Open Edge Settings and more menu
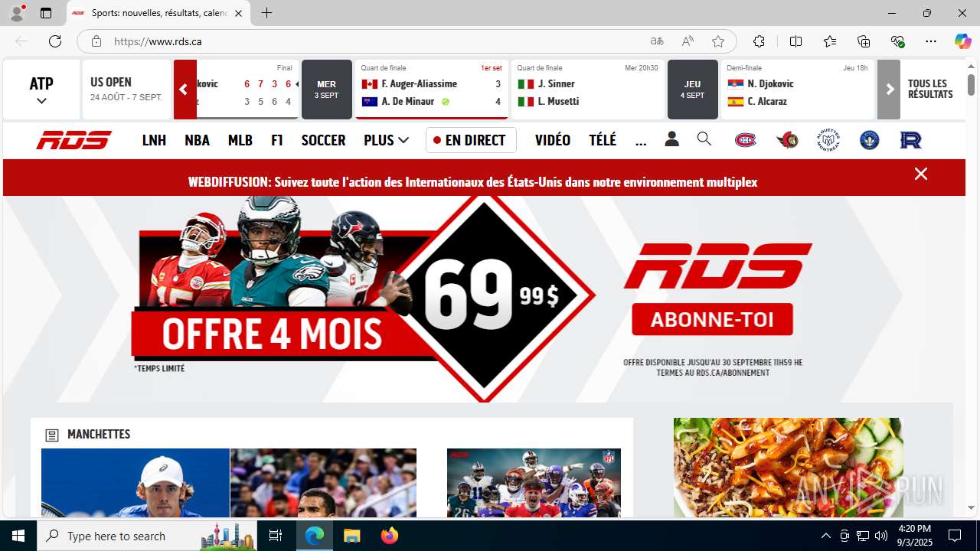 (931, 41)
